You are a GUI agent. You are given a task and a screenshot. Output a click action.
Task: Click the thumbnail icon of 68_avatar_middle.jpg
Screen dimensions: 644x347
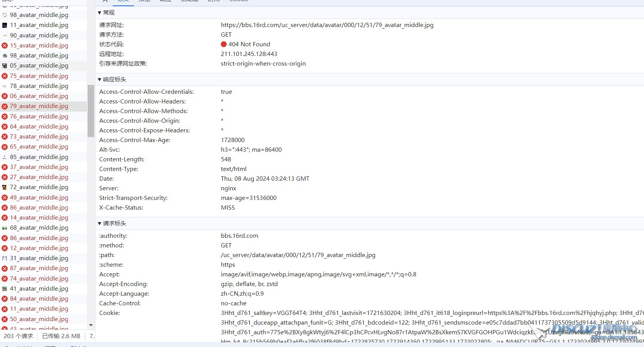coord(5,228)
